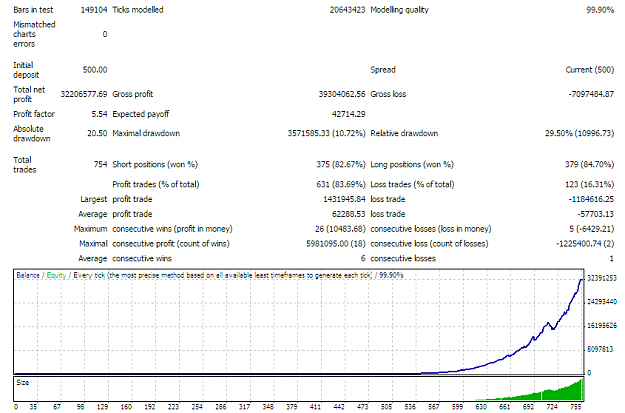Select consecutive loss value -1225400.74 (2)
Image resolution: width=625 pixels, height=413 pixels.
click(x=585, y=244)
